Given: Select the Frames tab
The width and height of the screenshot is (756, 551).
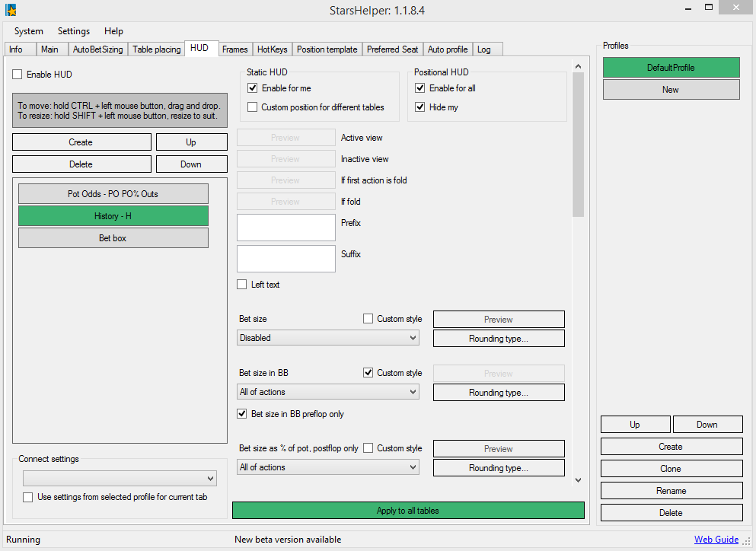Looking at the screenshot, I should point(234,49).
